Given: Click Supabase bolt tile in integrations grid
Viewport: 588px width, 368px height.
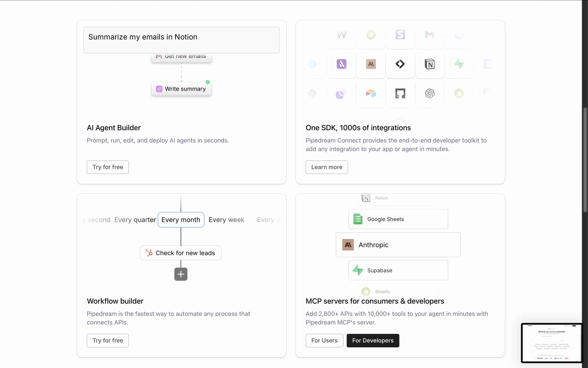Looking at the screenshot, I should (x=459, y=64).
